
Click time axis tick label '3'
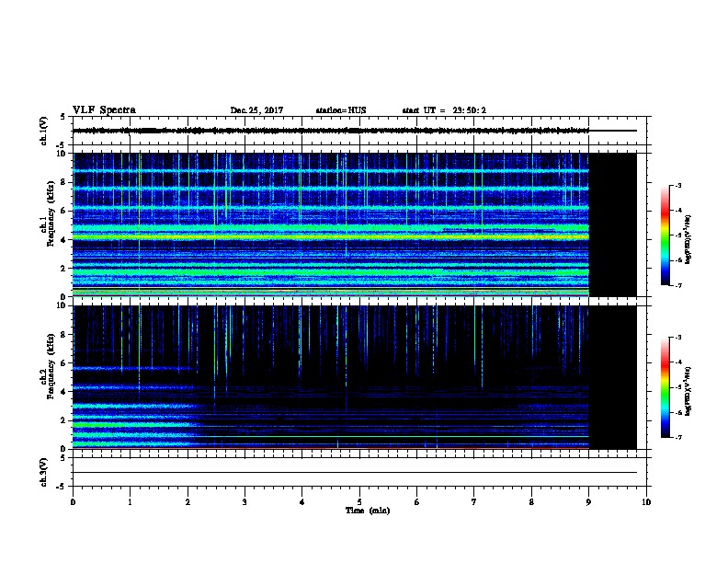click(245, 501)
